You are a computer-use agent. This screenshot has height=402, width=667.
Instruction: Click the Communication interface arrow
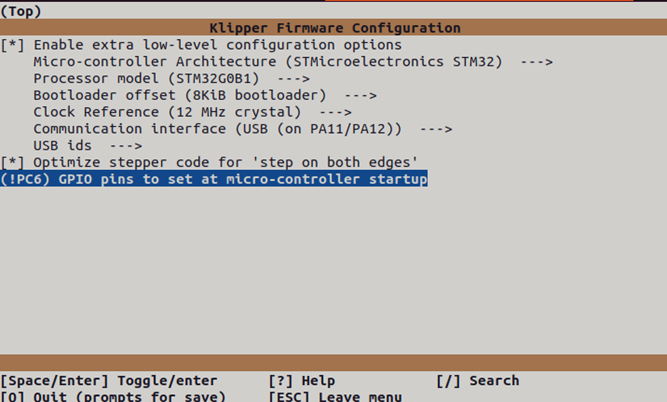point(436,129)
